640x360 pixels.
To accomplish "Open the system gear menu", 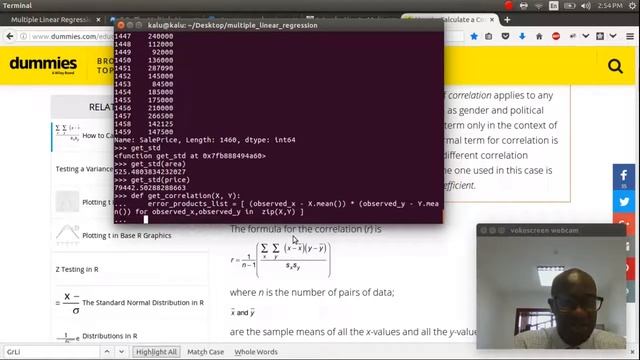I will coord(633,6).
